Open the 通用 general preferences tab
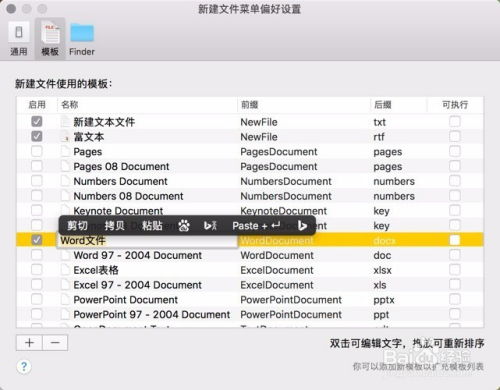The width and height of the screenshot is (500, 390). (x=19, y=39)
